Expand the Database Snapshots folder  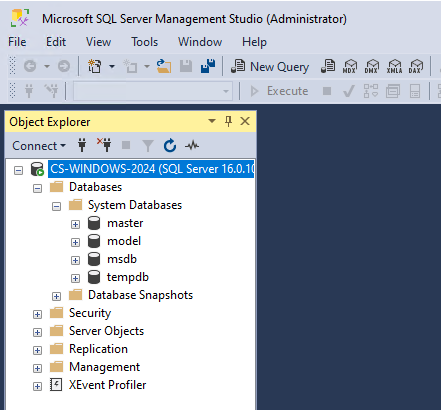pyautogui.click(x=57, y=296)
